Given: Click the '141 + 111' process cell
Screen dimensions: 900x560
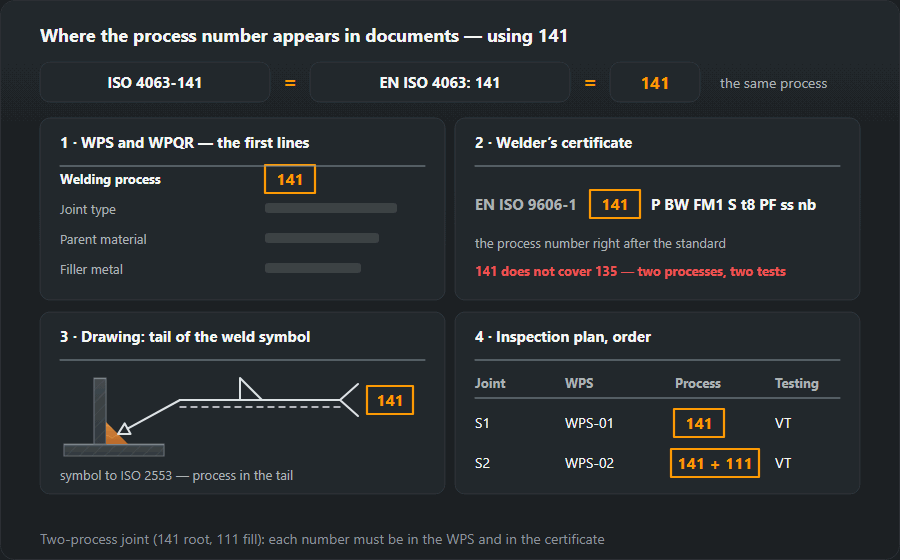Looking at the screenshot, I should [715, 463].
